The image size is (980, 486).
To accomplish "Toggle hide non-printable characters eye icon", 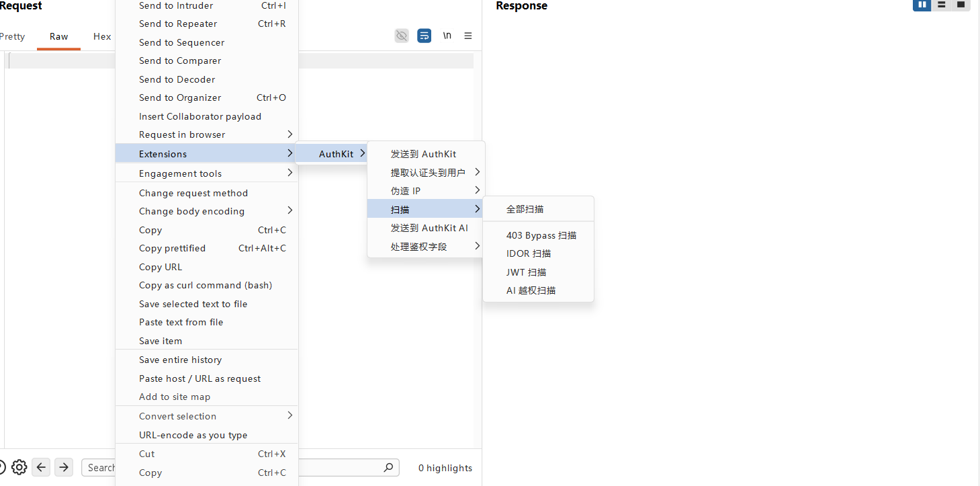I will coord(402,36).
